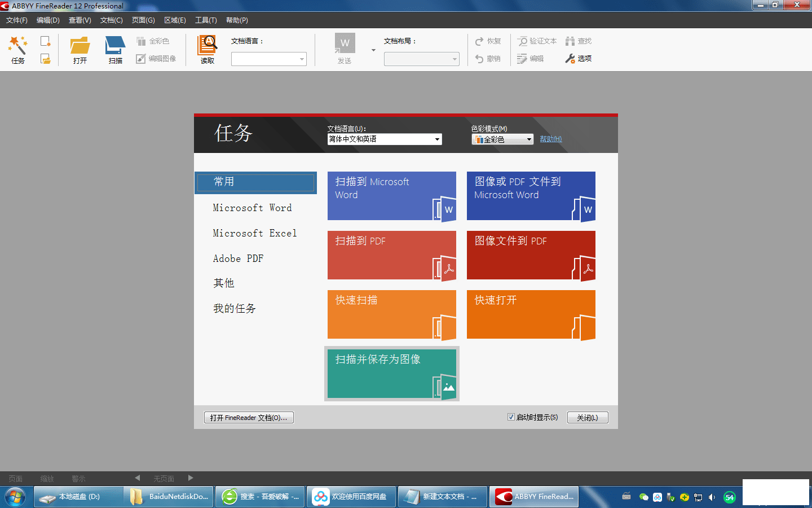Click the 打开 folder toolbar icon
This screenshot has width=812, height=508.
(80, 50)
